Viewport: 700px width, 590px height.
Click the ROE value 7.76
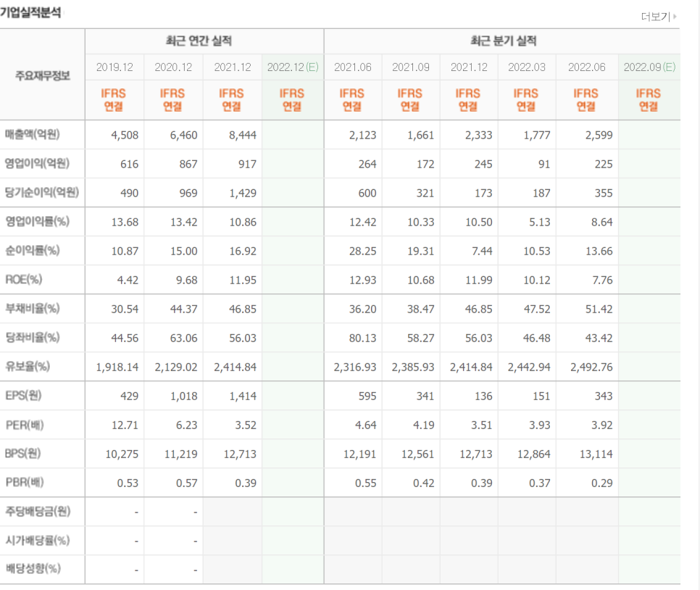(602, 281)
